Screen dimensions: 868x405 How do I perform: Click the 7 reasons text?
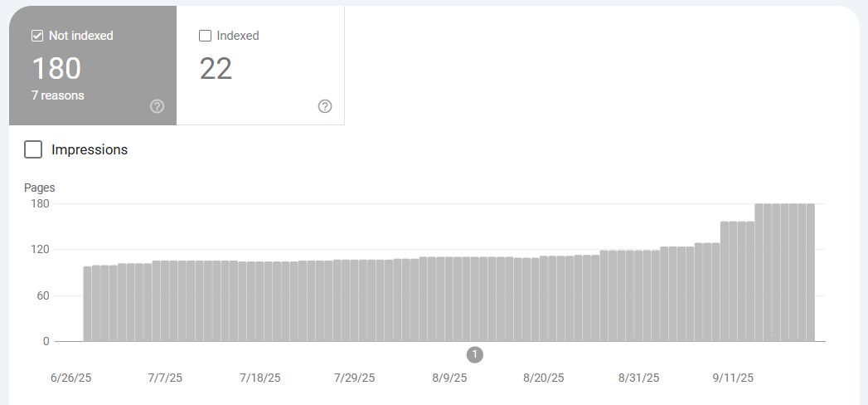point(57,95)
